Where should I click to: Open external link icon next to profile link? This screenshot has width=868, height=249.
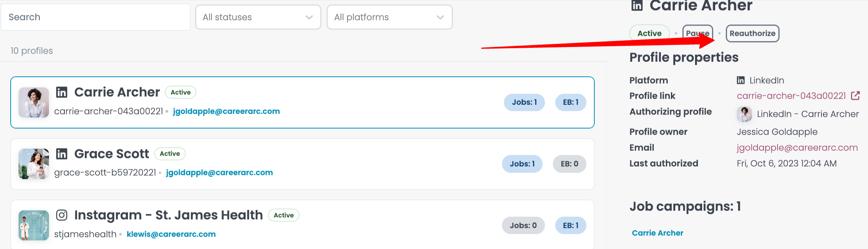point(855,96)
